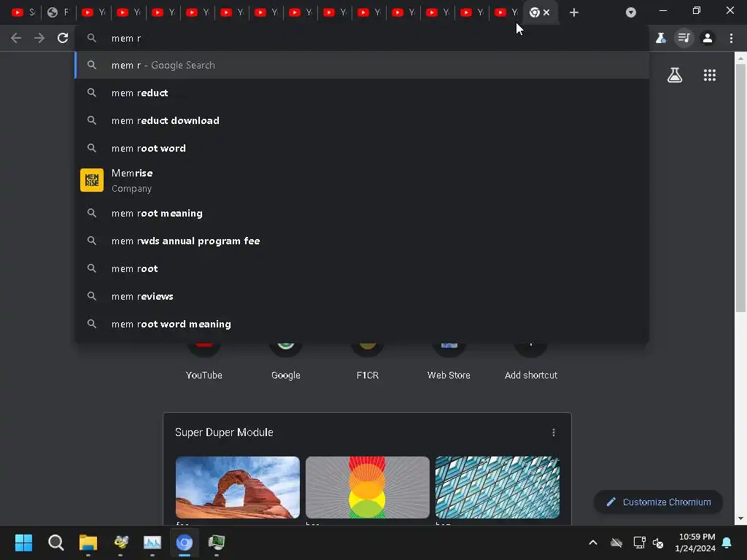Click the scrollbar down arrow

740,518
